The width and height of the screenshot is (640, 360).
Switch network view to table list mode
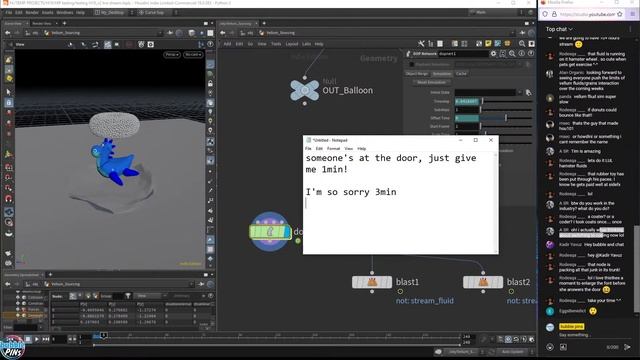(440, 44)
